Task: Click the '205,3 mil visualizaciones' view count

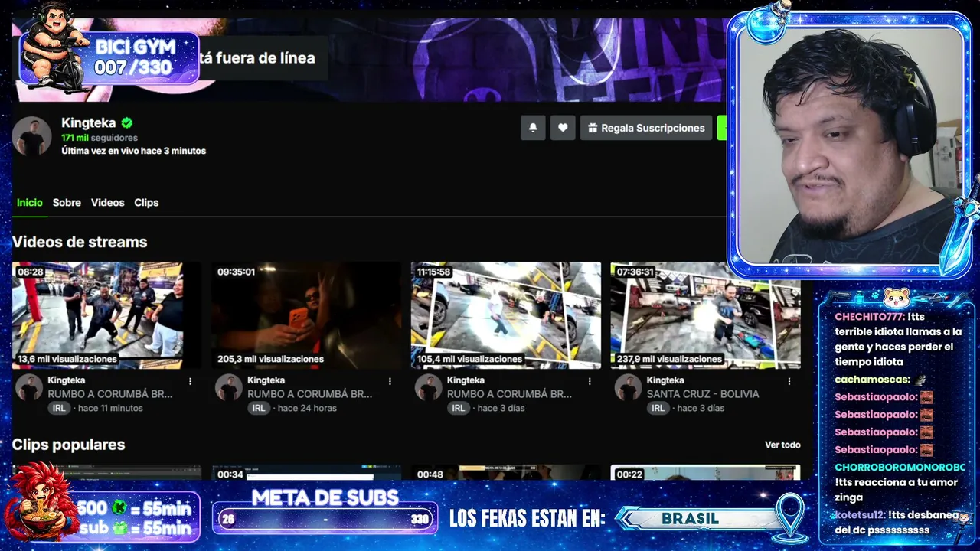Action: tap(270, 359)
